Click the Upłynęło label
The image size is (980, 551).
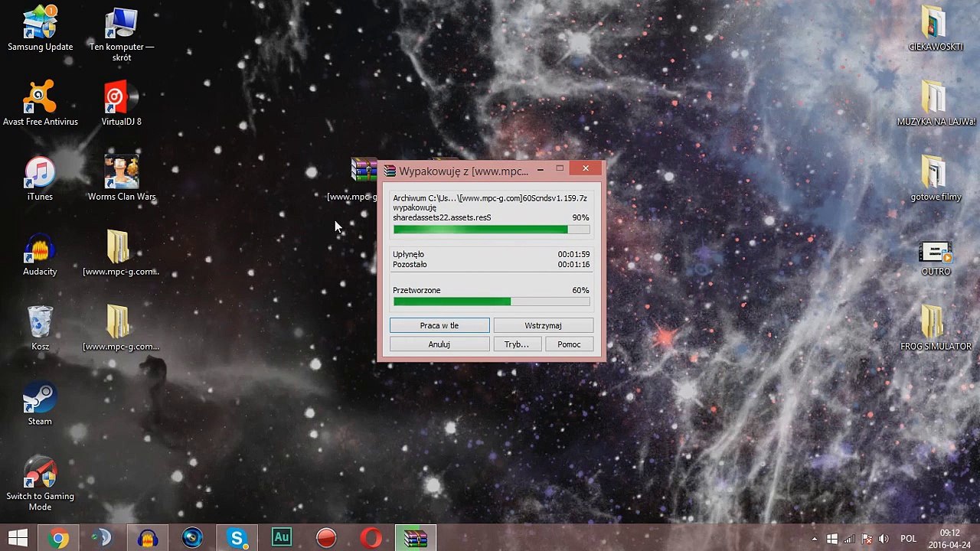click(x=408, y=254)
